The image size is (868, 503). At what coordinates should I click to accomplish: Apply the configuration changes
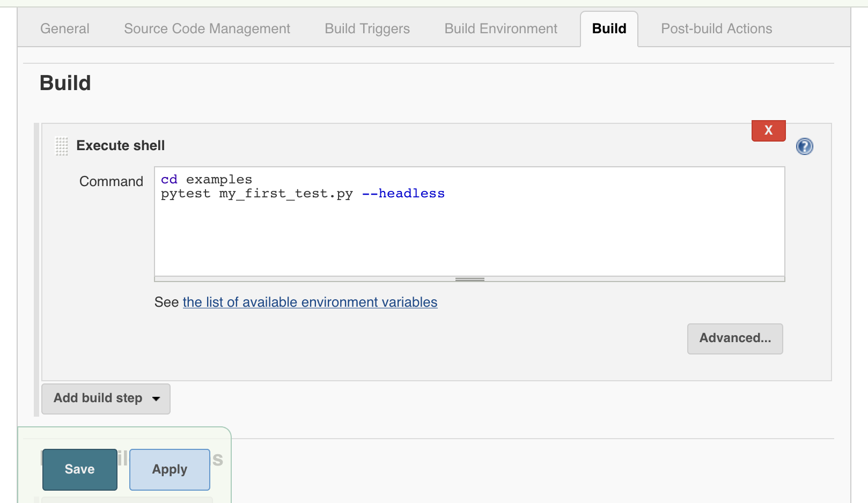(170, 469)
